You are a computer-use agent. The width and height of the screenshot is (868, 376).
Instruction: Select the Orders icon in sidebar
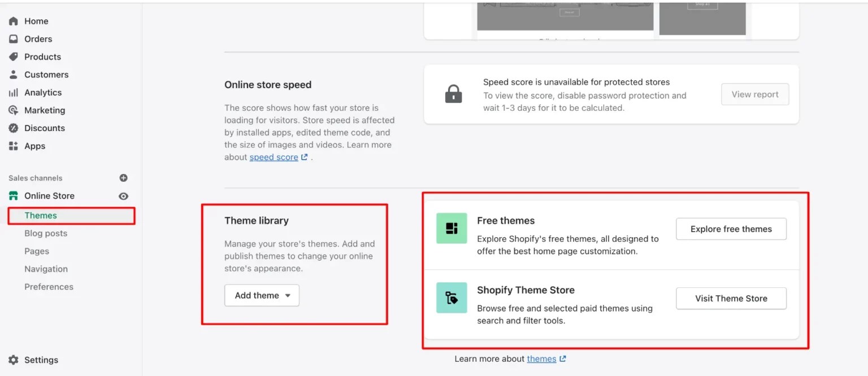[12, 38]
